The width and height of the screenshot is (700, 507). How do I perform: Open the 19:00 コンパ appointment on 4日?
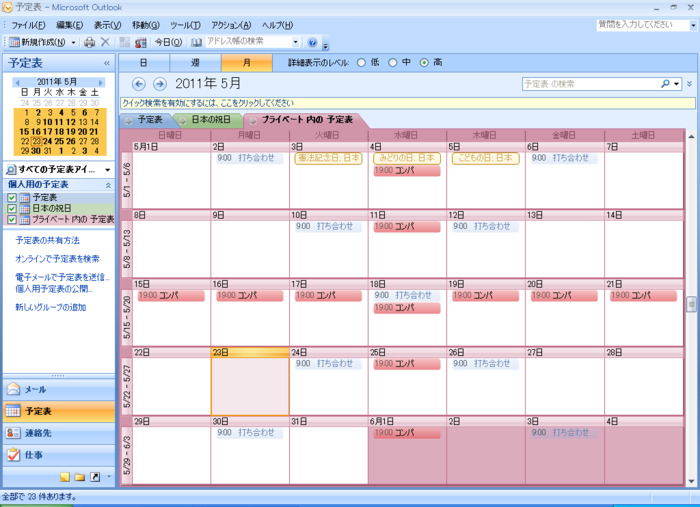(x=407, y=170)
